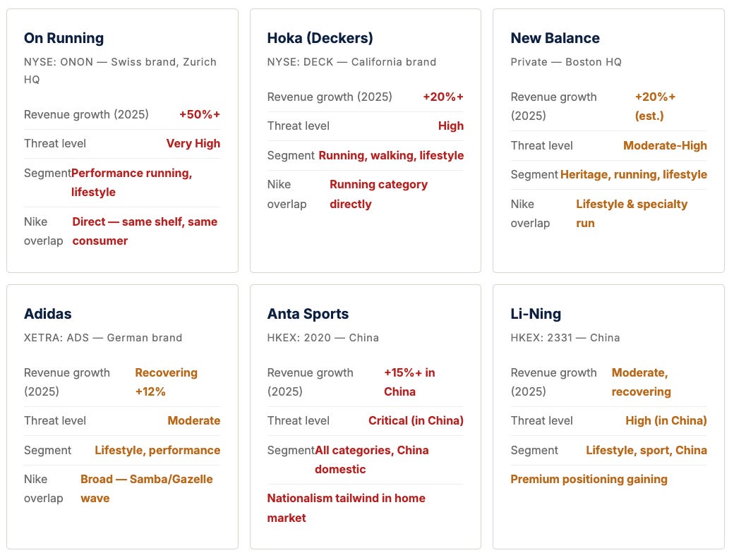Image resolution: width=734 pixels, height=560 pixels.
Task: Click the 'Private — Boston HQ' subtitle
Action: [x=566, y=62]
